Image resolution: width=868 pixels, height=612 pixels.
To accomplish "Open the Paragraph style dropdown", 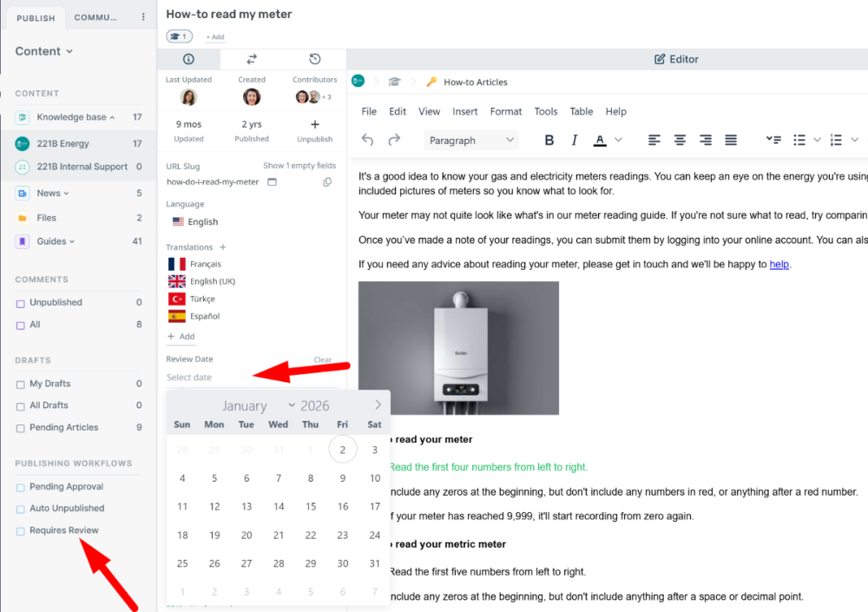I will point(472,140).
